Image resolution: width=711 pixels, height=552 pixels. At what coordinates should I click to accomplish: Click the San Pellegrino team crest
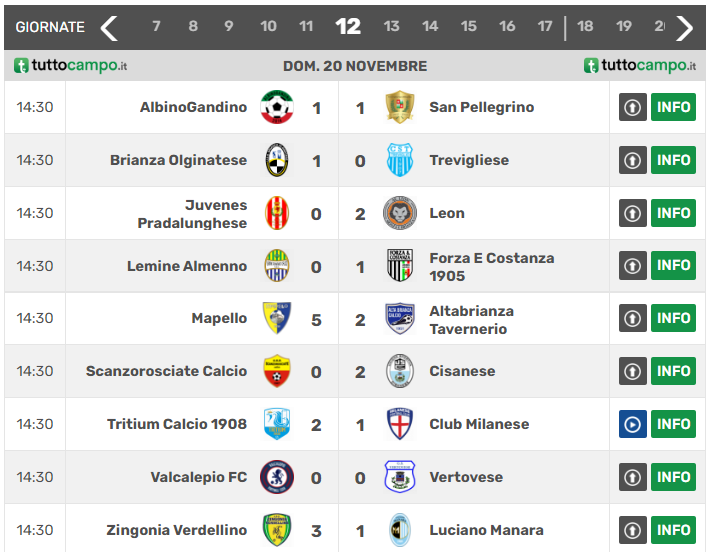tap(400, 107)
